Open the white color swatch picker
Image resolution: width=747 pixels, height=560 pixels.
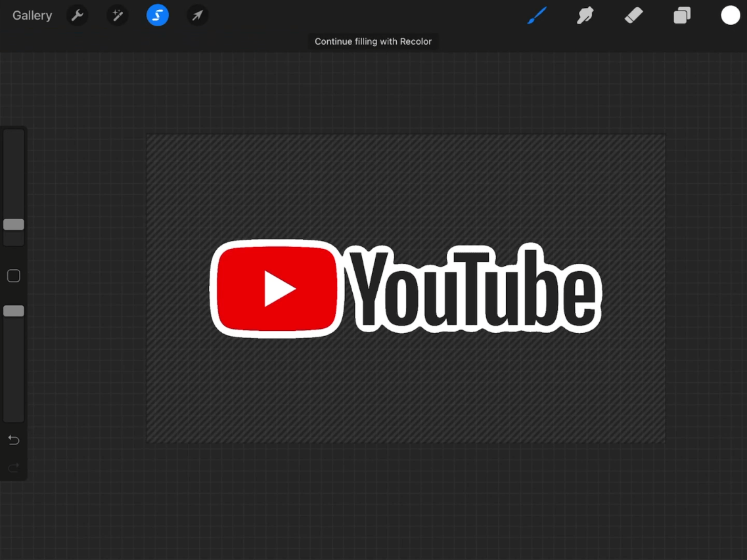click(x=730, y=15)
